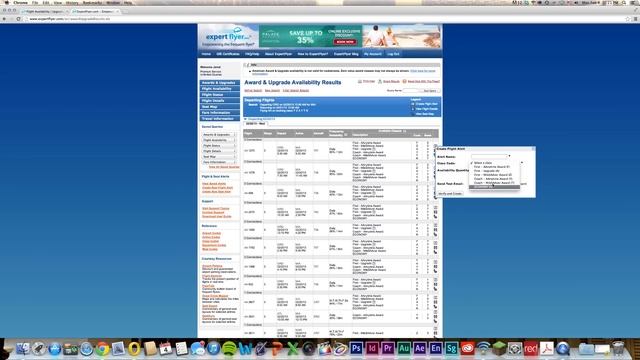This screenshot has width=640, height=360.
Task: Collapse the Departing date section triangle
Action: 245,119
